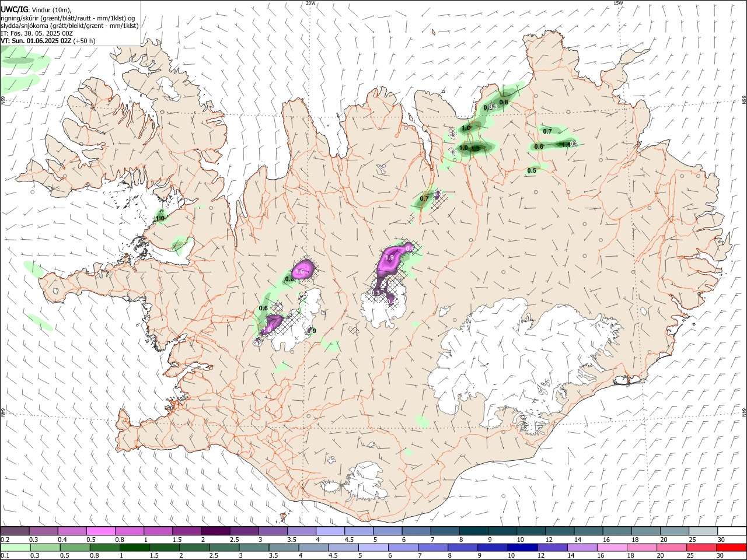Click the '0.5' precipitation value on the map
Image resolution: width=747 pixels, height=560 pixels.
coord(532,171)
